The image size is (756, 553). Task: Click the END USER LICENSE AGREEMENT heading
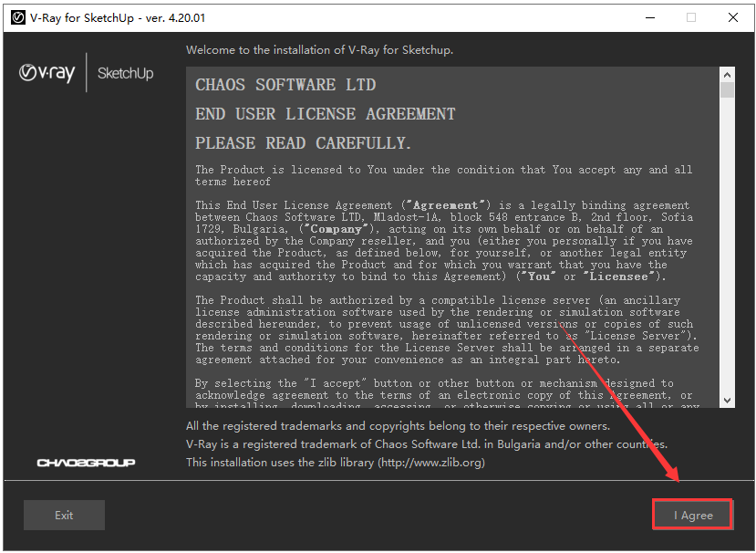325,114
